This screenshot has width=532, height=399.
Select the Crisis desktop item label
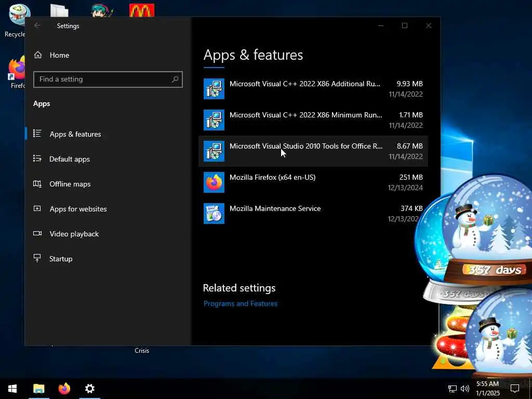tap(142, 351)
